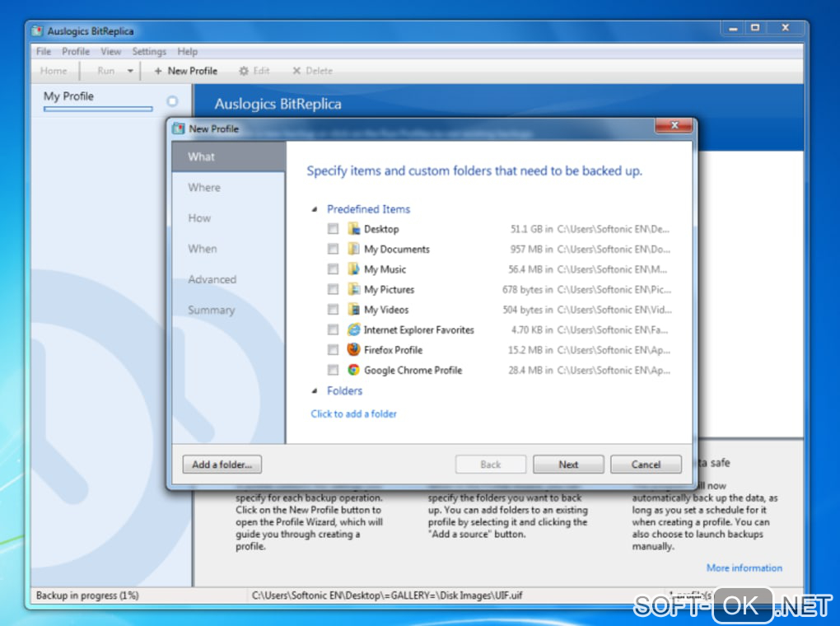The width and height of the screenshot is (840, 626).
Task: Collapse the Folders group
Action: point(315,391)
